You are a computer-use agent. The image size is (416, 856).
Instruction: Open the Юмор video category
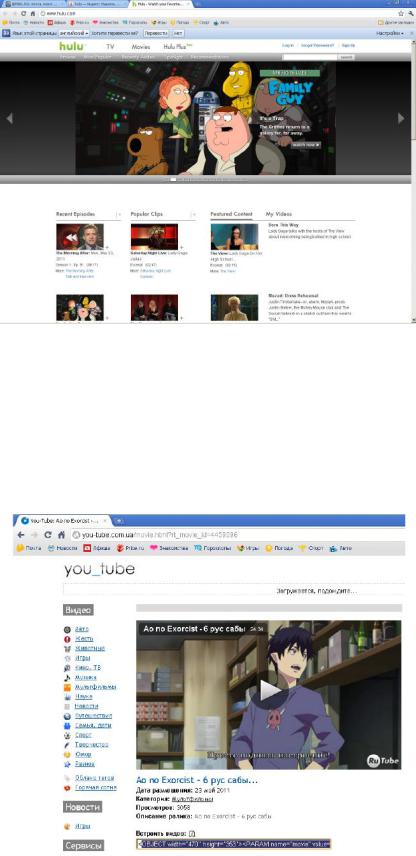click(84, 754)
